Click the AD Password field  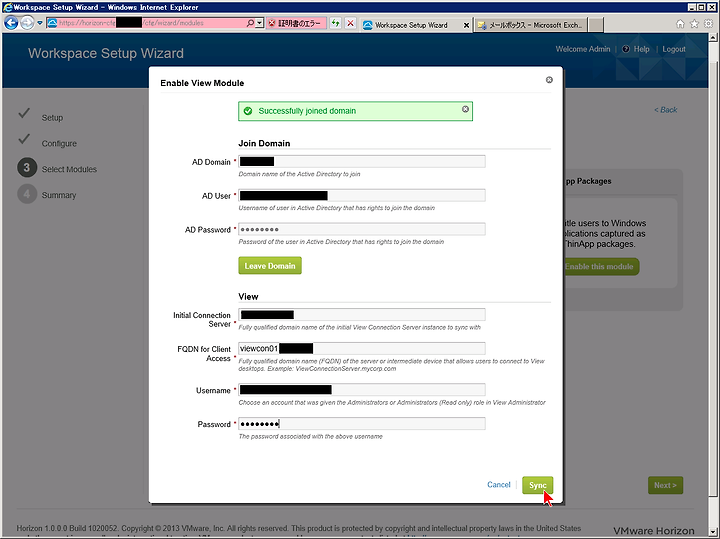pyautogui.click(x=362, y=229)
